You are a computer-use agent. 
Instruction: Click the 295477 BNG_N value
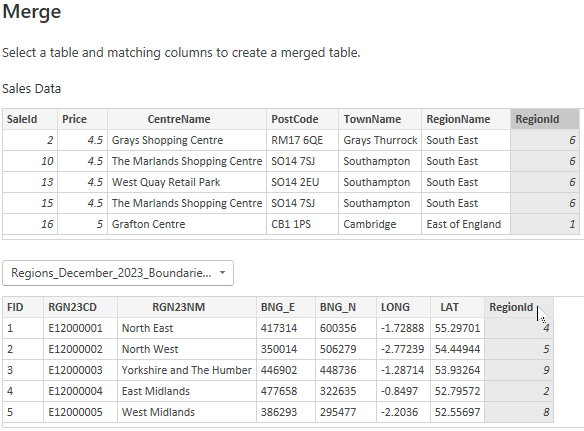[346, 412]
